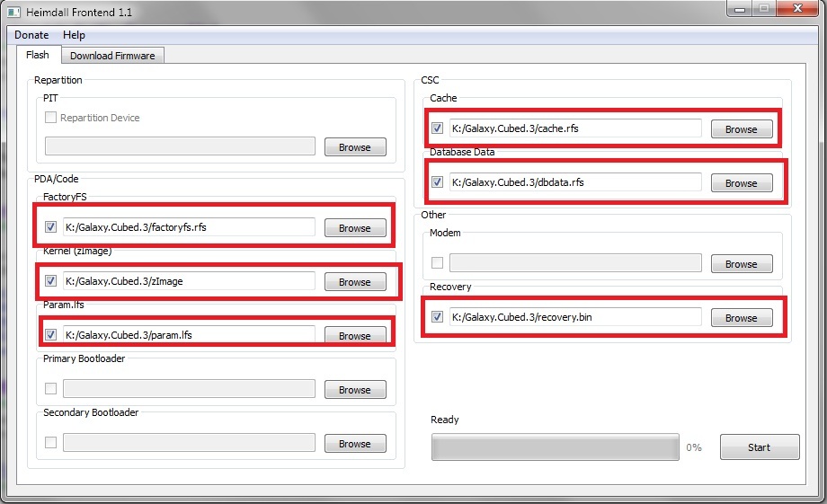Switch to the Download Firmware tab
Screen dimensions: 827x504
(x=112, y=56)
